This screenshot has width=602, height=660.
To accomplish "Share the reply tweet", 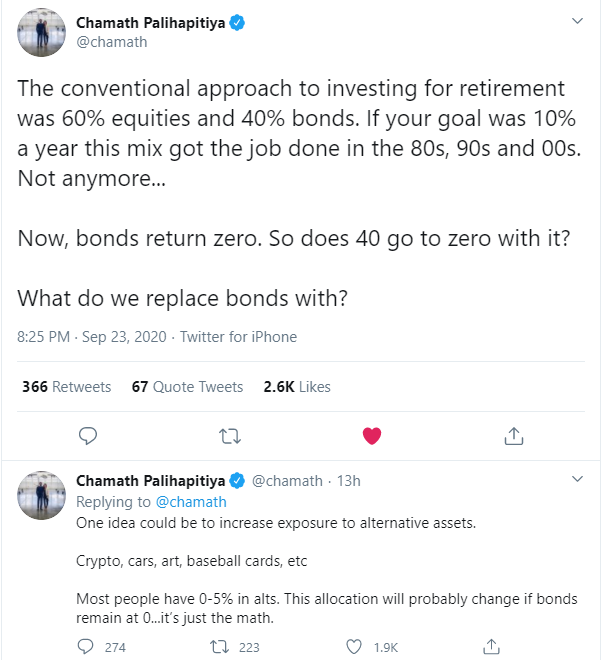I will (x=491, y=647).
